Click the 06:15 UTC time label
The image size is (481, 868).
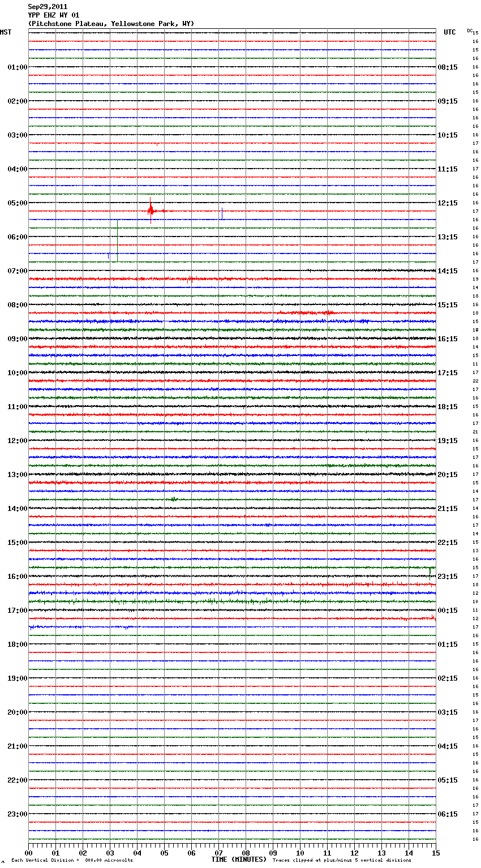tap(448, 814)
